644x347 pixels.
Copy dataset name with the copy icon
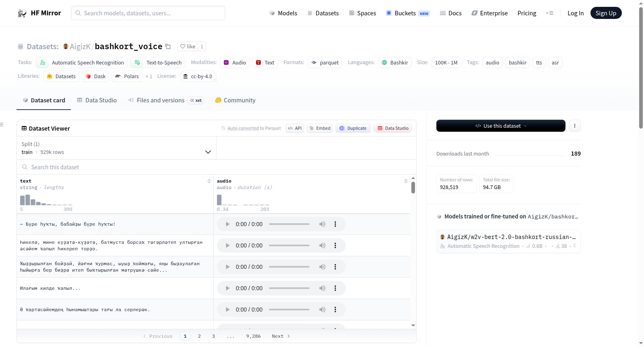click(168, 47)
